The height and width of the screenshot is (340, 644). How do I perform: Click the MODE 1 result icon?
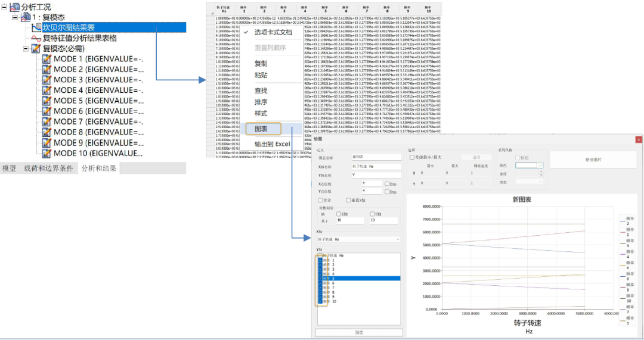tap(47, 58)
